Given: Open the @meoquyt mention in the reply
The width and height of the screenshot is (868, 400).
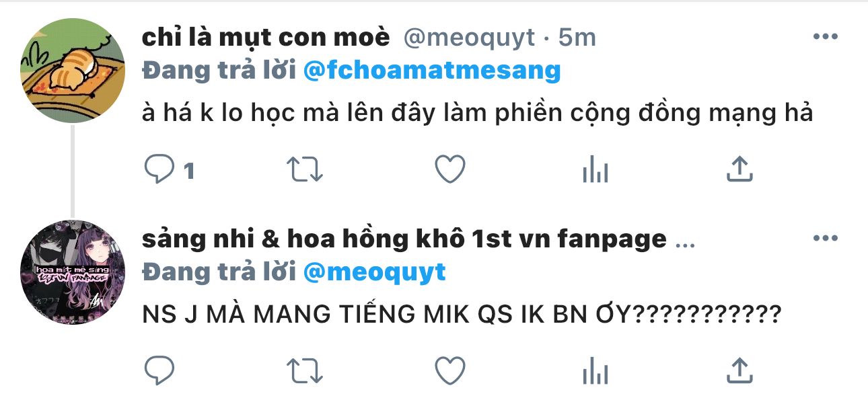Looking at the screenshot, I should [x=375, y=272].
